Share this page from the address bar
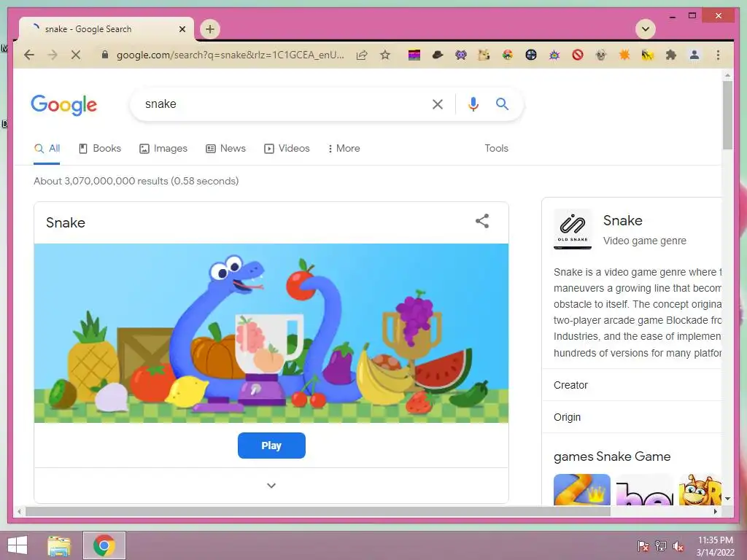This screenshot has height=560, width=747. pos(362,55)
